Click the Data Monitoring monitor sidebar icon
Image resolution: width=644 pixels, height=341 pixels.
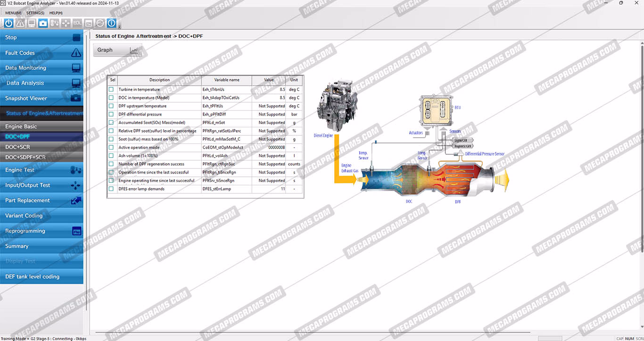[76, 68]
